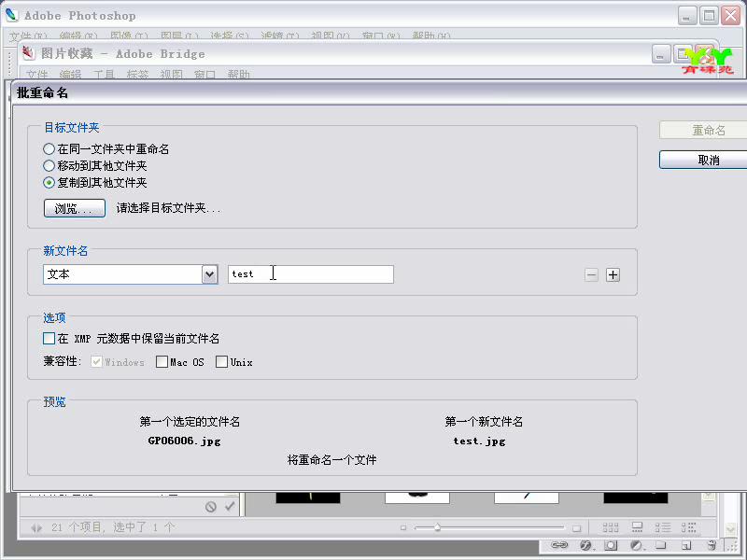Switch Bridge to filmstrip view
This screenshot has width=747, height=560.
coord(637,527)
